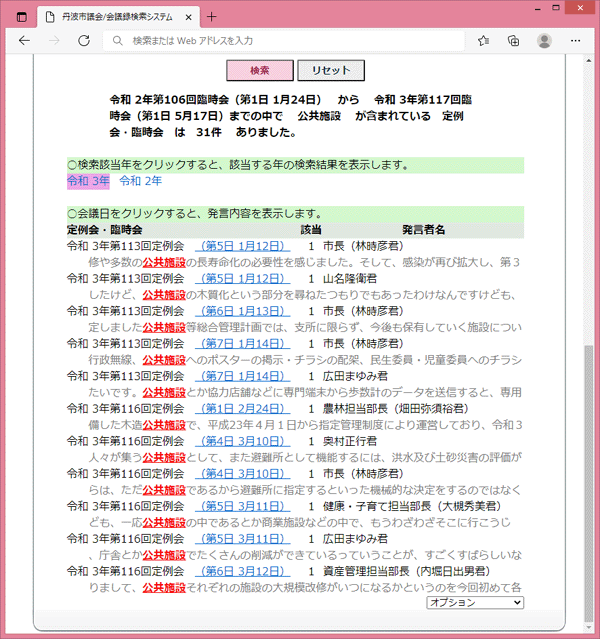600x639 pixels.
Task: Minimize the browser window
Action: click(x=538, y=8)
